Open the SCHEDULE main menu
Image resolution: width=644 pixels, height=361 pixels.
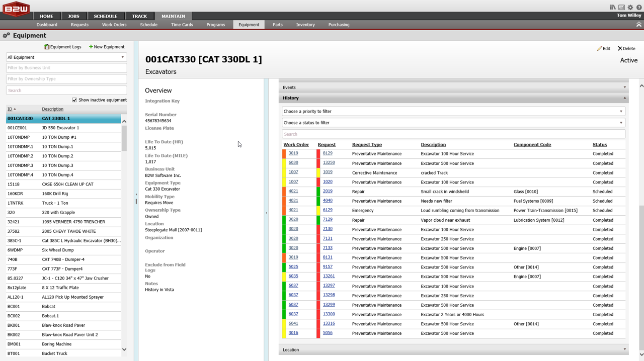(x=105, y=16)
